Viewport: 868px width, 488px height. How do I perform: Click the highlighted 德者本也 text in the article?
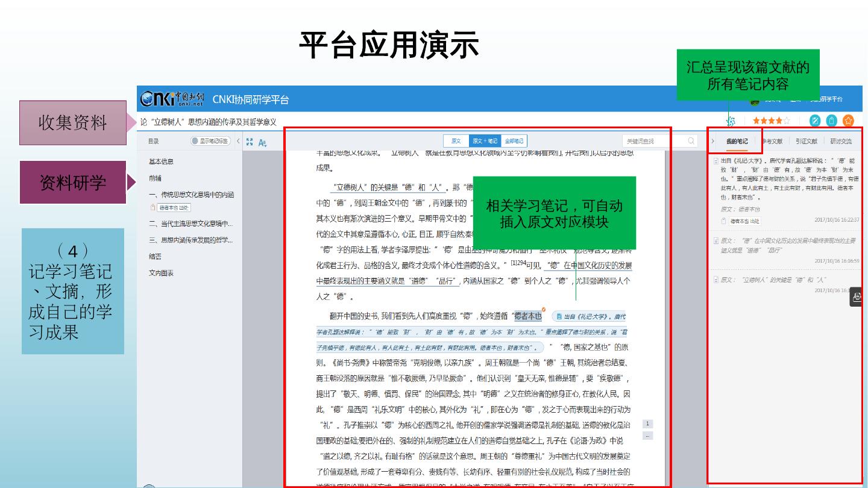coord(528,316)
